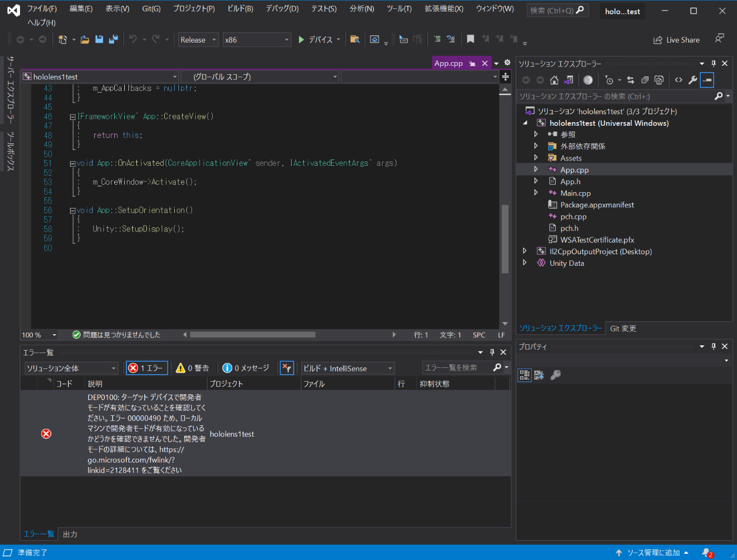Click the Find in Files icon
737x560 pixels.
coord(355,39)
